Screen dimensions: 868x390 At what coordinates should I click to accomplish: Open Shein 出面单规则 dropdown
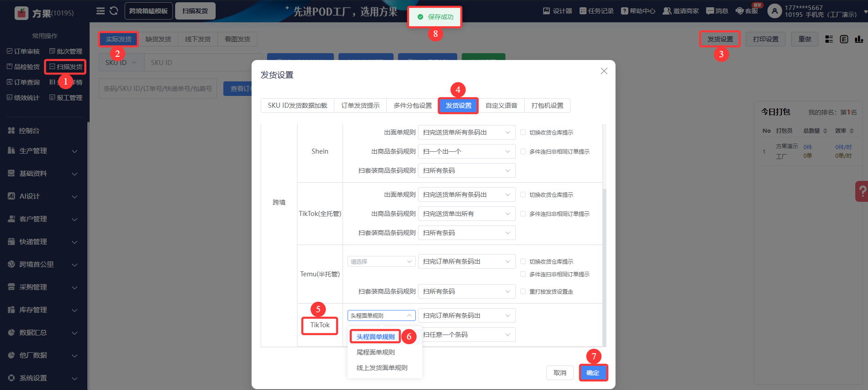467,132
